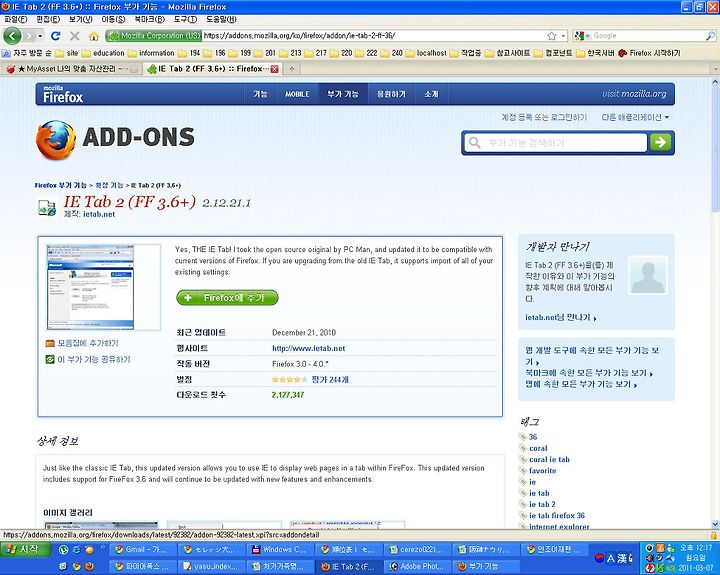The height and width of the screenshot is (575, 720).
Task: Select 부가 기능 in Firefox nav bar
Action: [x=343, y=94]
